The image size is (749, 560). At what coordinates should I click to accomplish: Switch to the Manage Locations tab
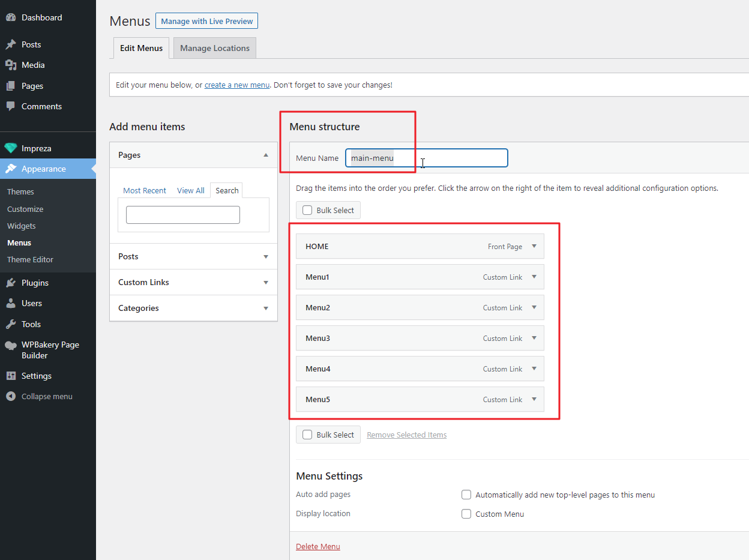pyautogui.click(x=215, y=48)
